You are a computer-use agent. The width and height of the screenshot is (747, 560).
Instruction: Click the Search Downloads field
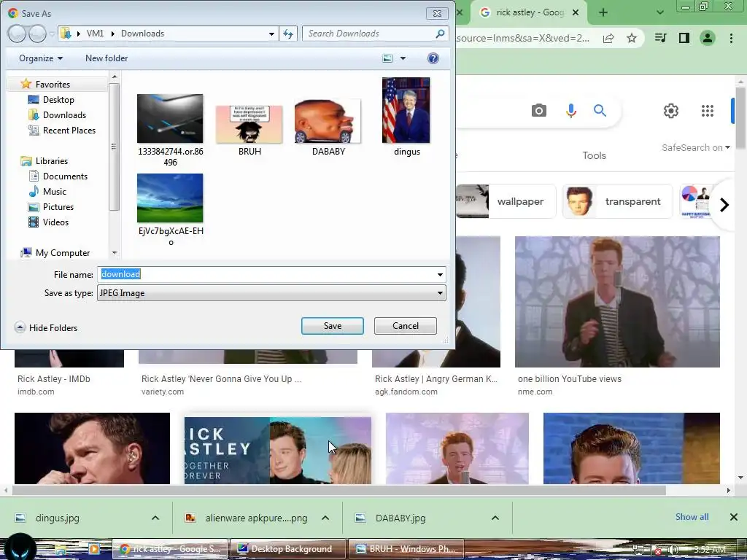(370, 34)
